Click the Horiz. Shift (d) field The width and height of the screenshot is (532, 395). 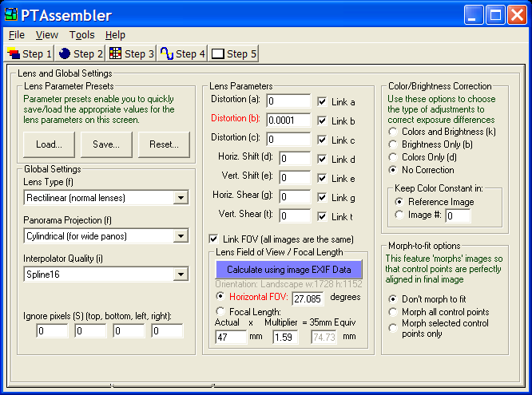click(295, 158)
